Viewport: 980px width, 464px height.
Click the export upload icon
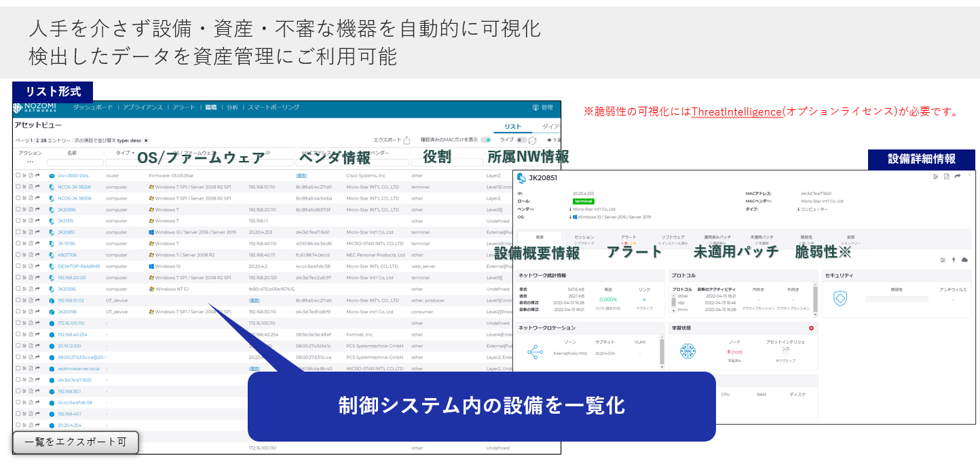(407, 141)
